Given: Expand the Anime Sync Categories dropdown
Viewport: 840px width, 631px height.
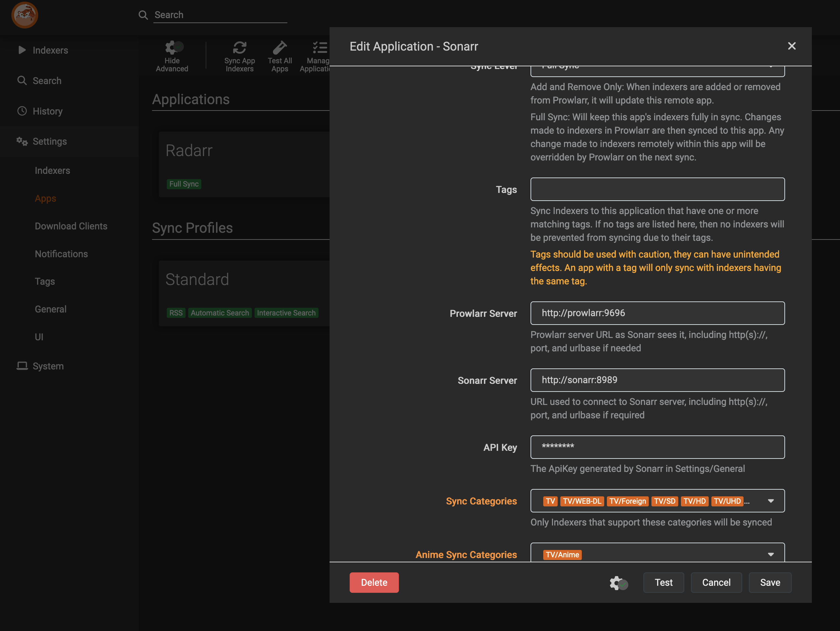Looking at the screenshot, I should tap(771, 555).
